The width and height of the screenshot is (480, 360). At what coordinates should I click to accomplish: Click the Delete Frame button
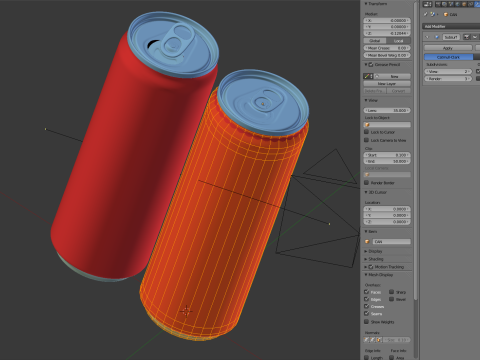coord(375,91)
